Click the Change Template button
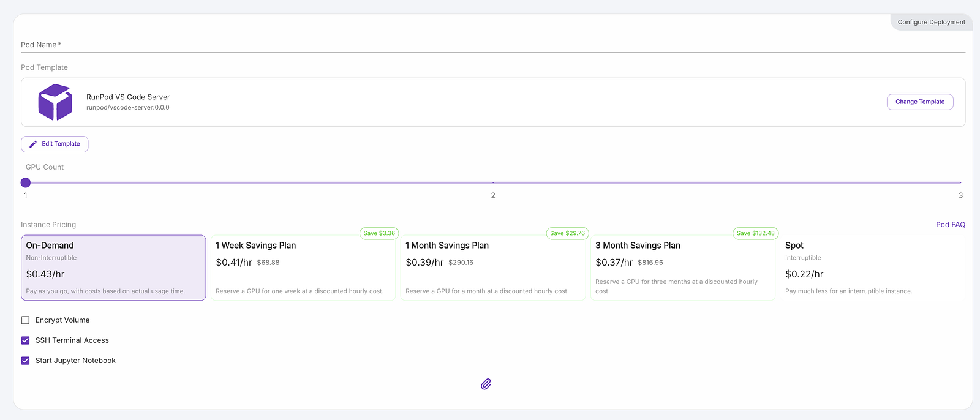The image size is (980, 420). [x=920, y=102]
